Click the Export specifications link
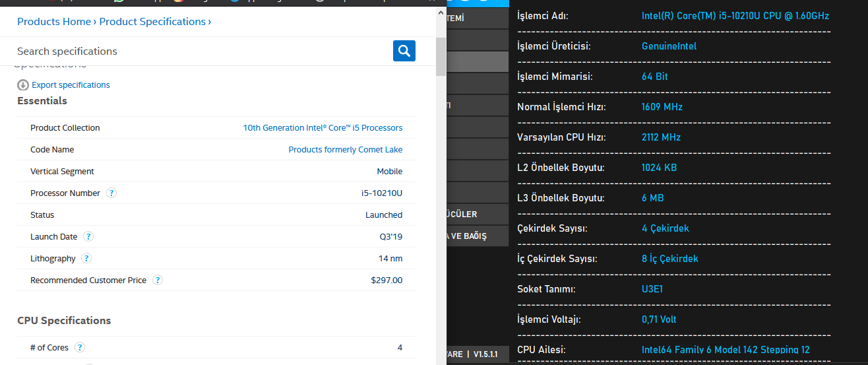The height and width of the screenshot is (365, 868). tap(71, 85)
